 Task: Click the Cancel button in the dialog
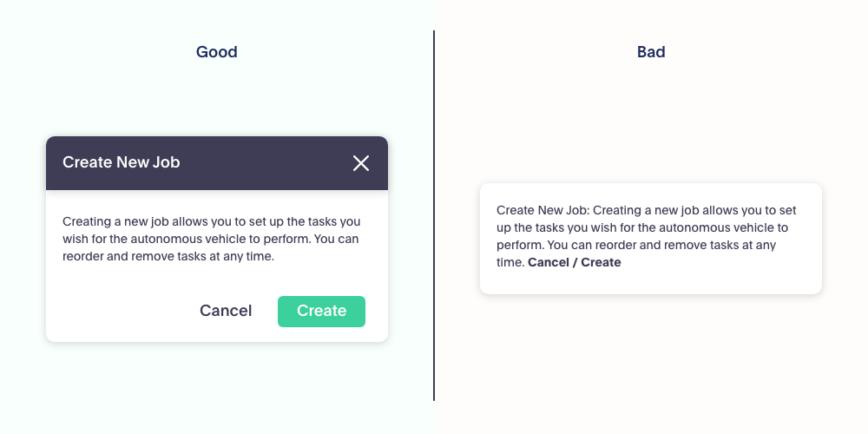[226, 311]
